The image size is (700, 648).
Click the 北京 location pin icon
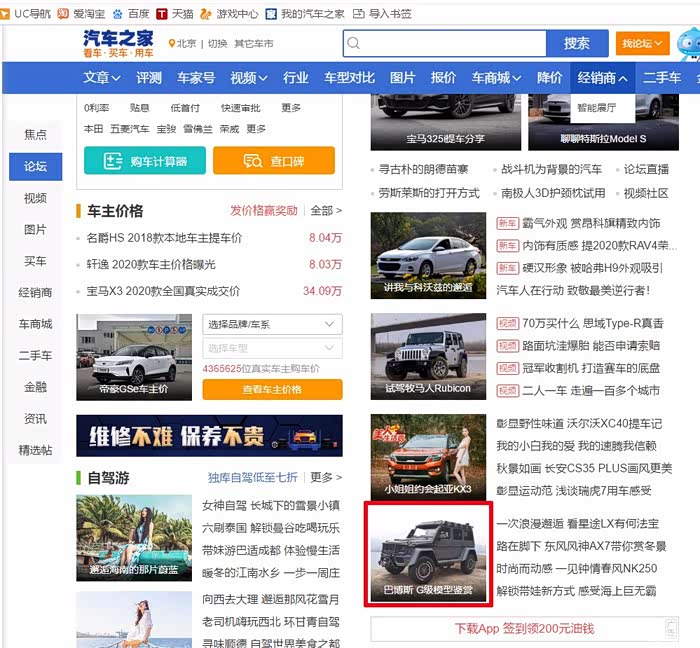coord(173,44)
